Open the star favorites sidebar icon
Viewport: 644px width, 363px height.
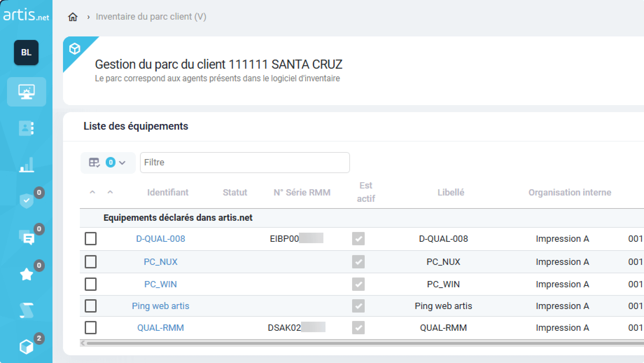[x=27, y=274]
